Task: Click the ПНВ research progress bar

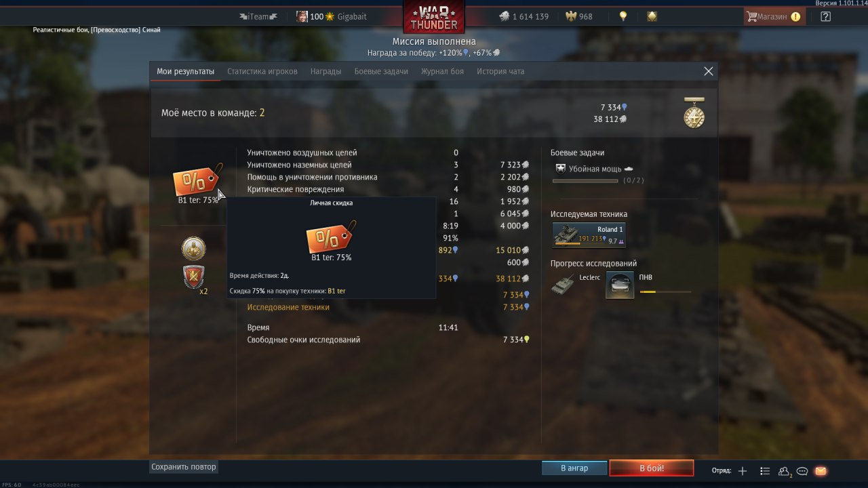Action: pos(665,291)
